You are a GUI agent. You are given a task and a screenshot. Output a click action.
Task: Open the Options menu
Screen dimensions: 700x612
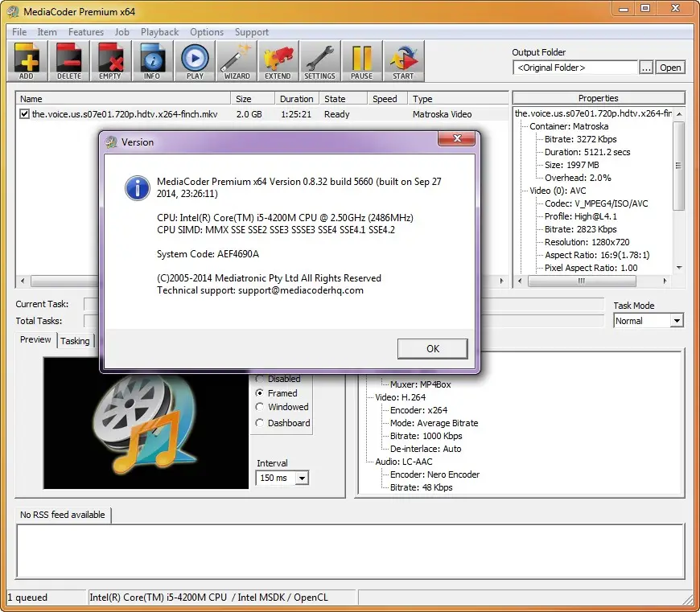(207, 32)
